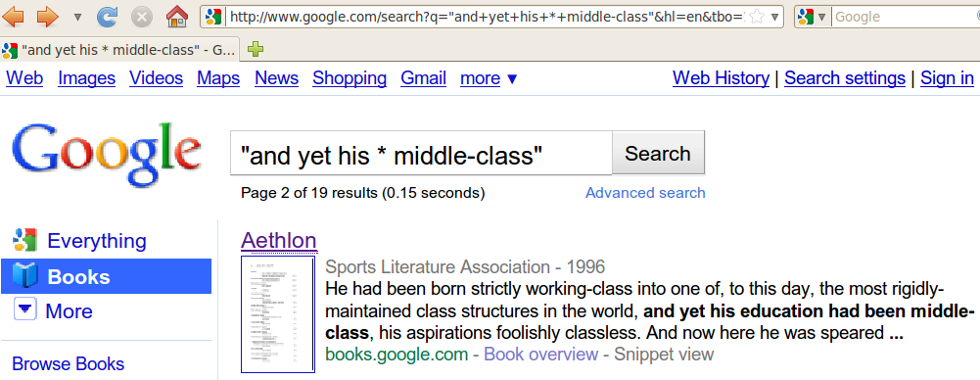Open the Aethlon book result link
This screenshot has height=380, width=980.
point(279,240)
